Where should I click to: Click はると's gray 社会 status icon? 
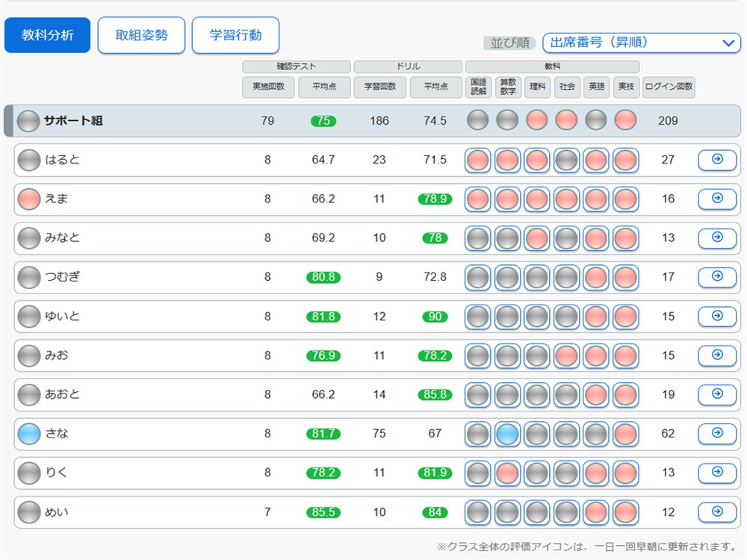coord(566,161)
